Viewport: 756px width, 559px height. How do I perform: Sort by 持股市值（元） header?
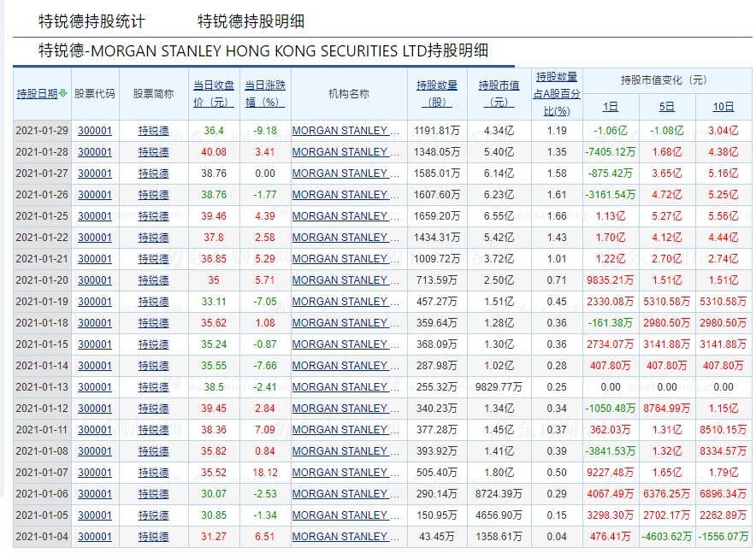(499, 93)
